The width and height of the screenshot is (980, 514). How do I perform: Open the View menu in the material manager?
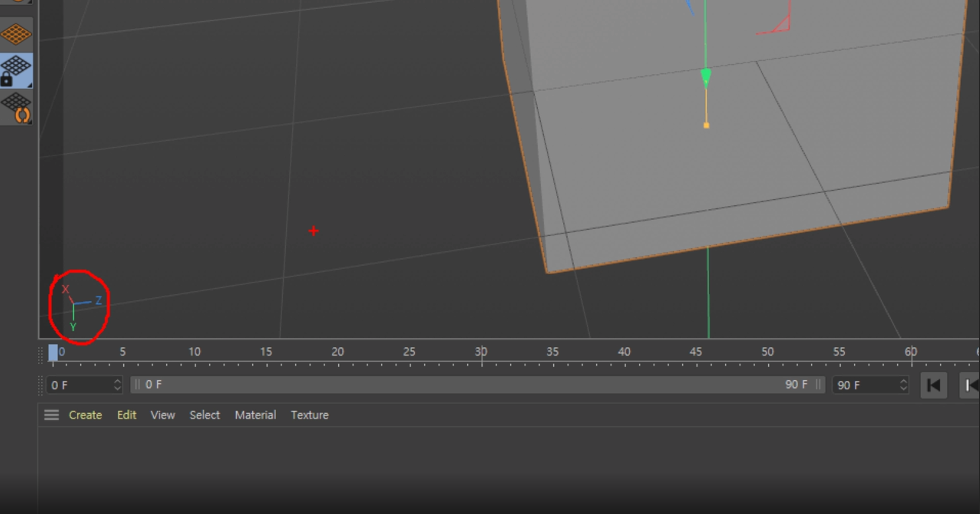163,415
